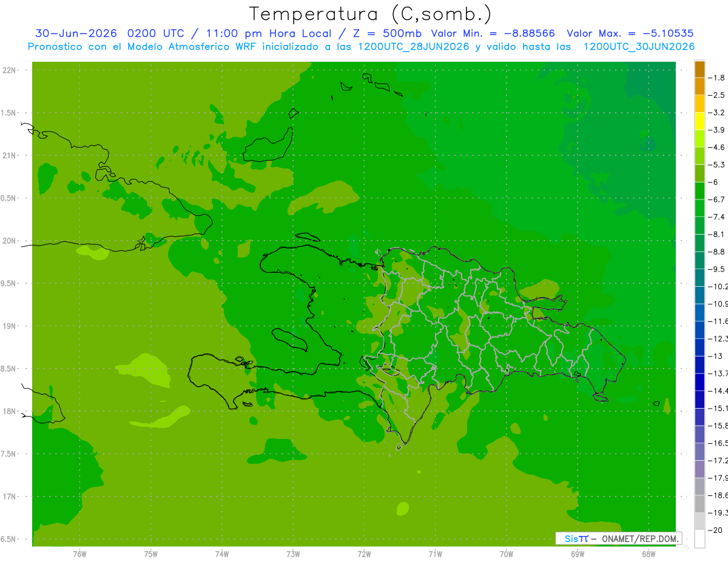Image resolution: width=728 pixels, height=562 pixels.
Task: Click the "-3.2" colorbar label
Action: (716, 113)
